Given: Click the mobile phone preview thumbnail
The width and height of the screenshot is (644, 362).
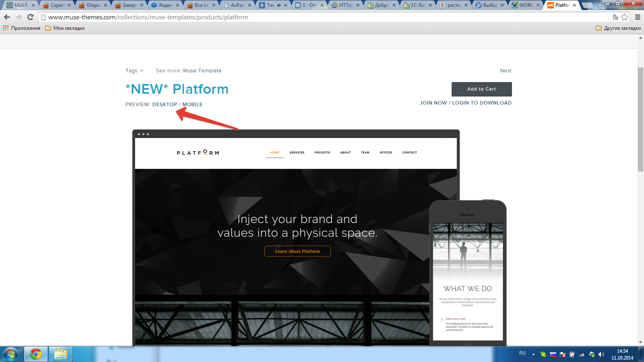Looking at the screenshot, I should [x=468, y=273].
